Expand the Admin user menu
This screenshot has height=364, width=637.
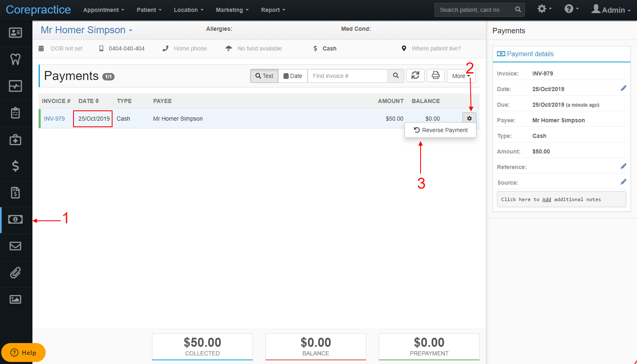(611, 9)
